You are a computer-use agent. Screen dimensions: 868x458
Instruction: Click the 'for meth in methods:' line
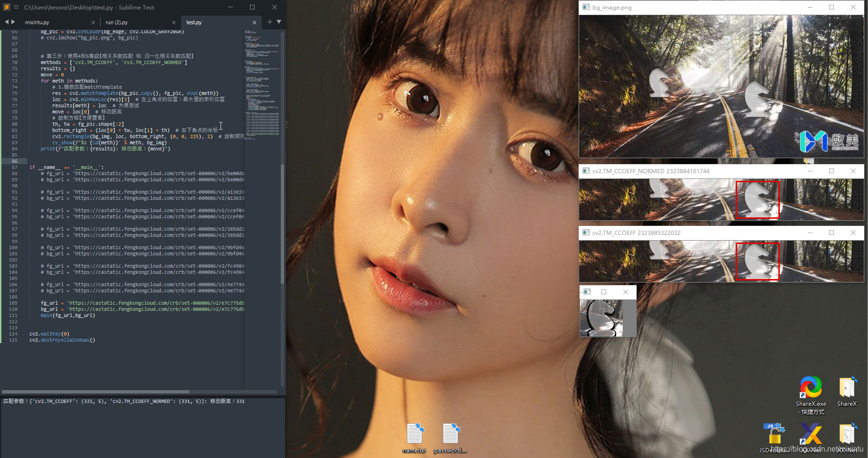[x=69, y=81]
